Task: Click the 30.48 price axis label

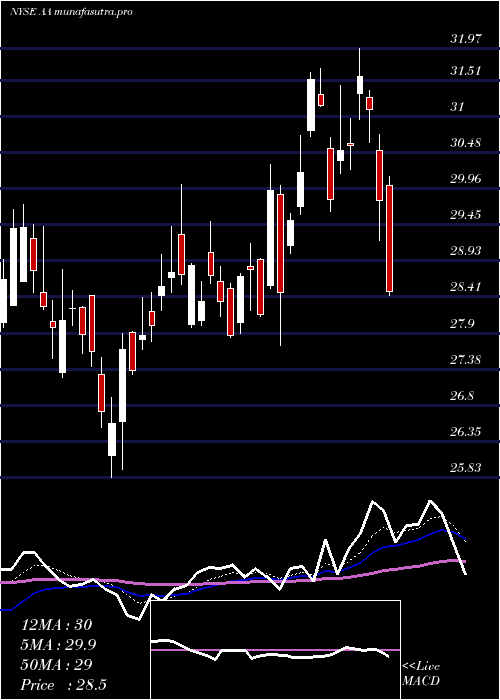Action: 466,143
